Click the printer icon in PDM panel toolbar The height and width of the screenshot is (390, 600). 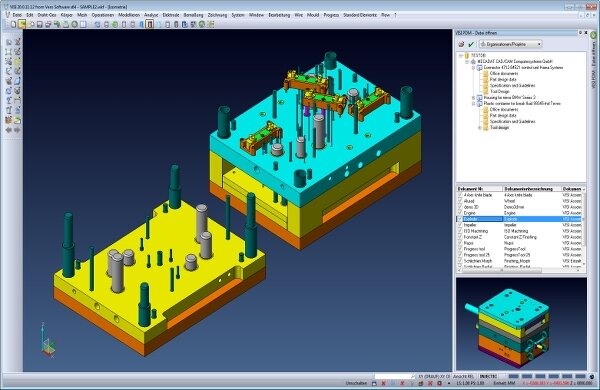point(461,44)
